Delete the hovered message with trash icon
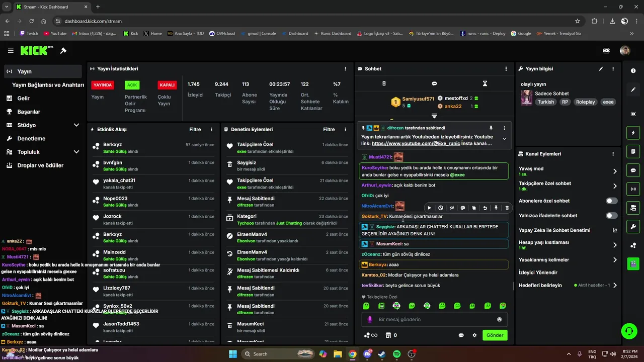The width and height of the screenshot is (644, 362). tap(507, 208)
